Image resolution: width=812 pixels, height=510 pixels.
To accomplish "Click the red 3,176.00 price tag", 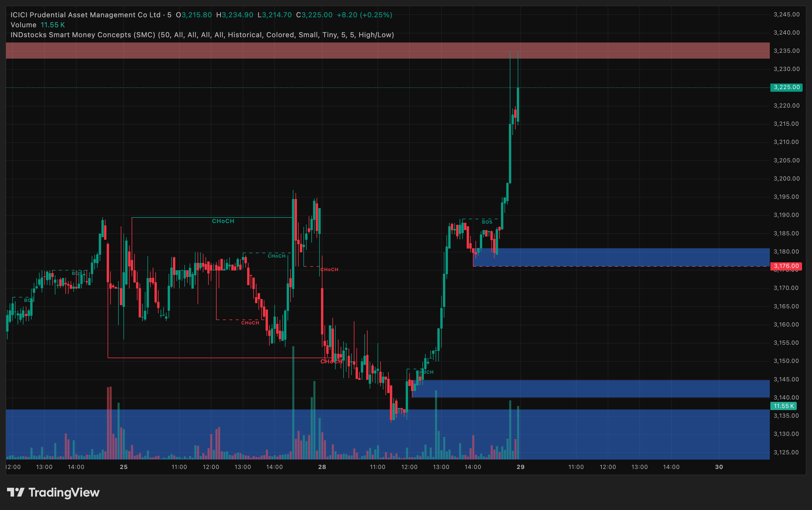I will pyautogui.click(x=786, y=266).
